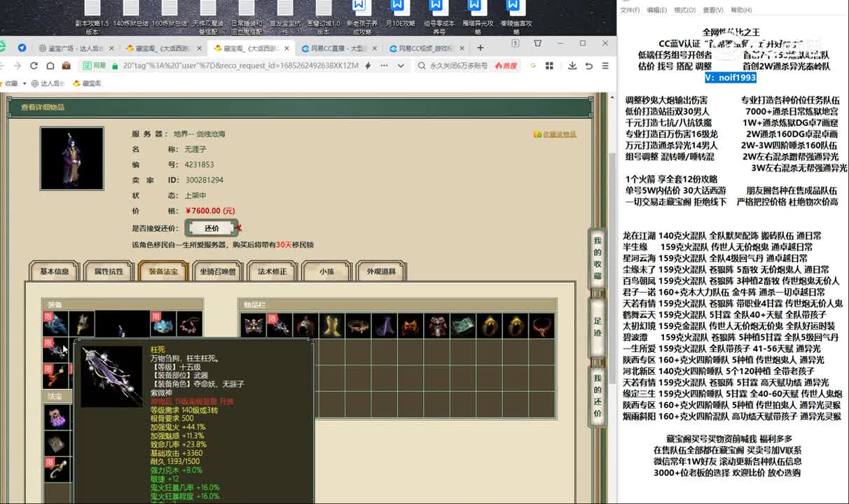Expand the address bar dropdown chevron
This screenshot has height=504, width=849.
[x=401, y=66]
